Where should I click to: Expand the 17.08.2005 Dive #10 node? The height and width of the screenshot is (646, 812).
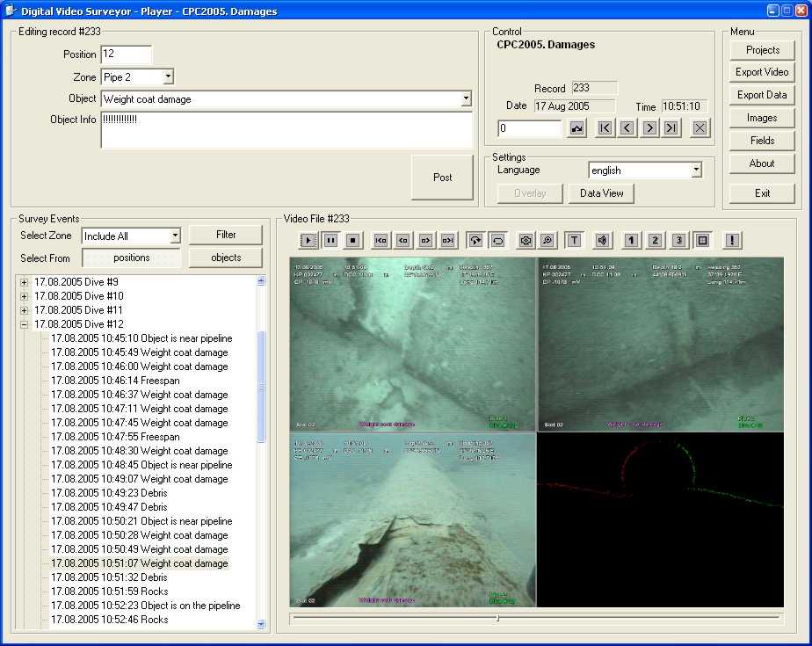(24, 296)
